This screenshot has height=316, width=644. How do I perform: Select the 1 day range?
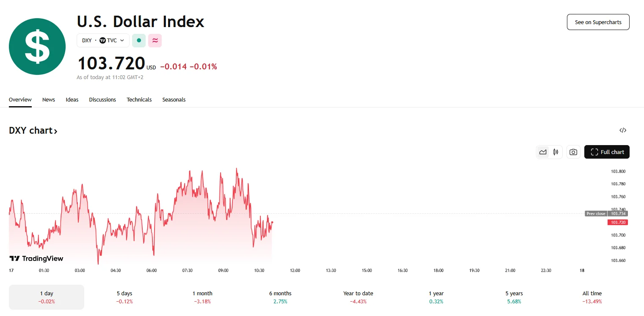click(x=47, y=297)
